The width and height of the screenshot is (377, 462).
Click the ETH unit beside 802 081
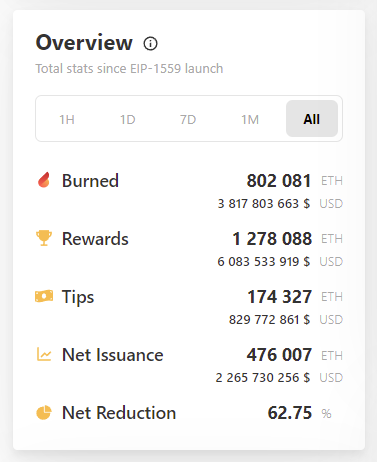point(332,181)
